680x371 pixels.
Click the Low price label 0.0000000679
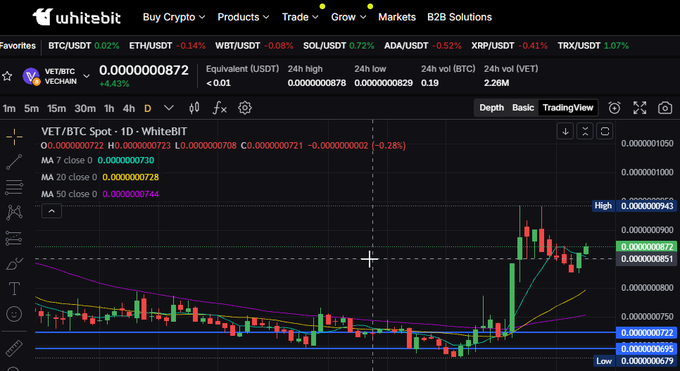[x=634, y=361]
